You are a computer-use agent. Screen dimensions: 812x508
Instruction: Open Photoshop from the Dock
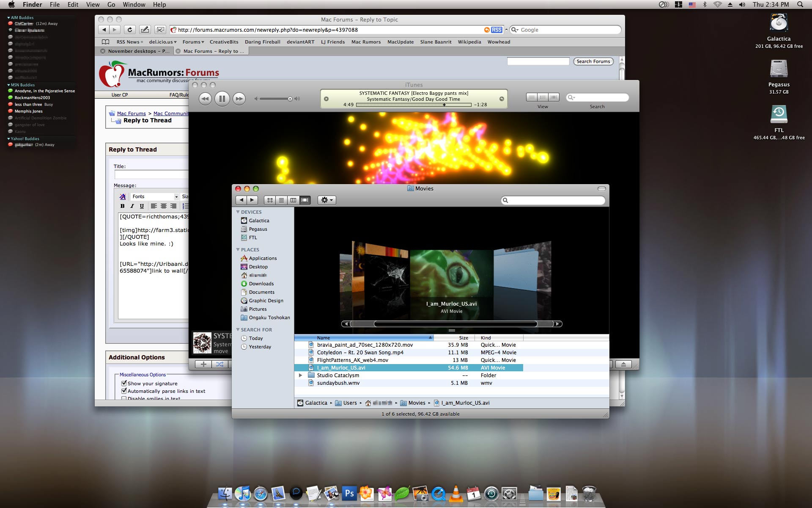point(349,493)
